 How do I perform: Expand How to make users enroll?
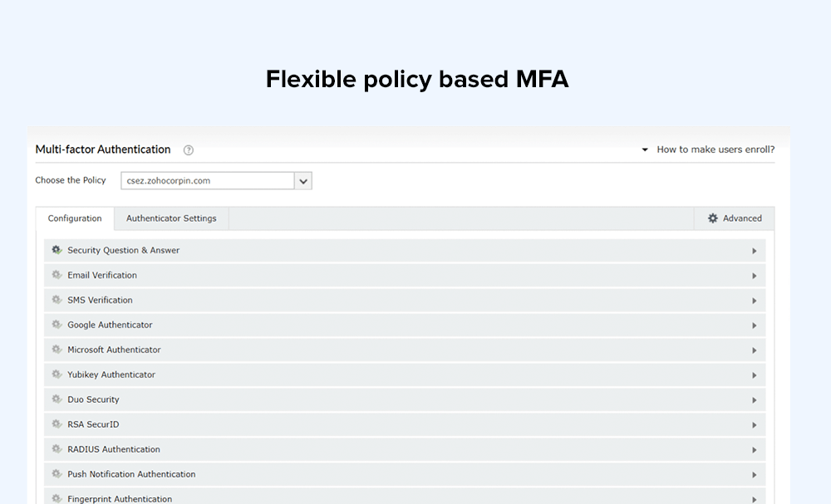click(708, 149)
